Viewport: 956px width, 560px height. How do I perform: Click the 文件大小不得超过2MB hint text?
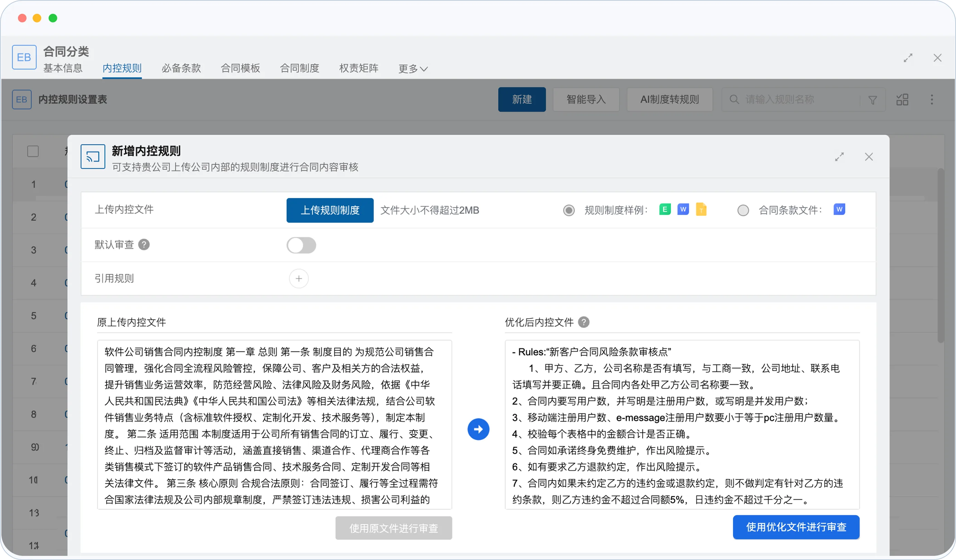tap(430, 210)
